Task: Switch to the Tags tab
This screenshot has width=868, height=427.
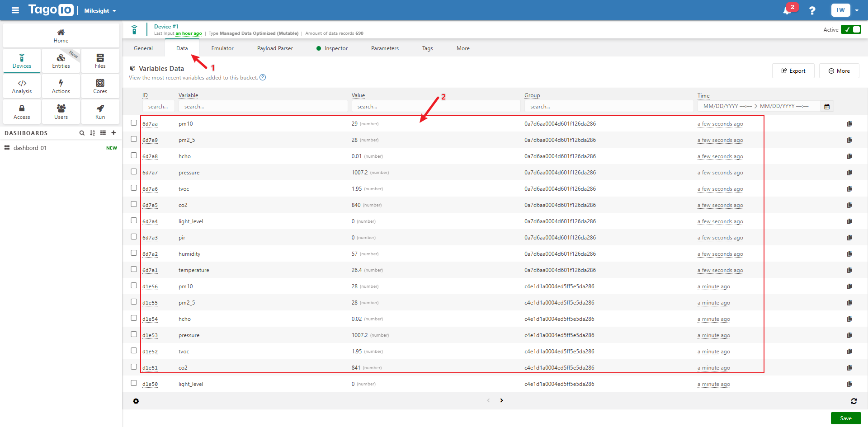Action: pyautogui.click(x=428, y=48)
